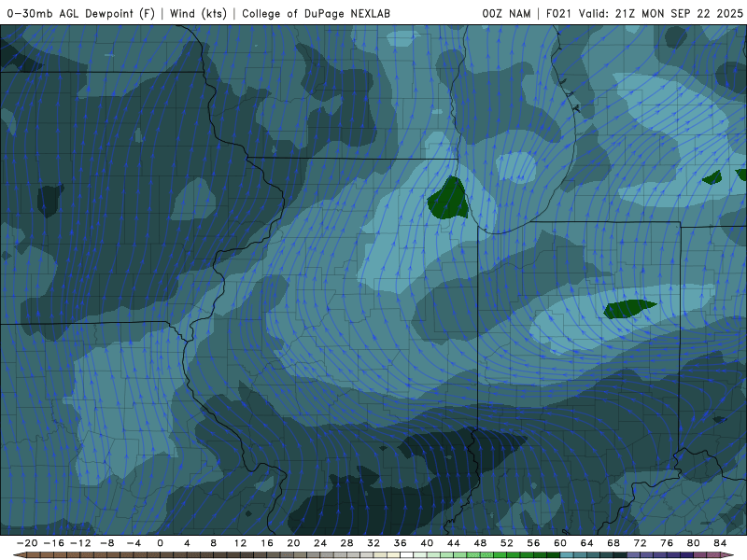
Task: Click the 24 value on the legend
Action: click(x=320, y=543)
